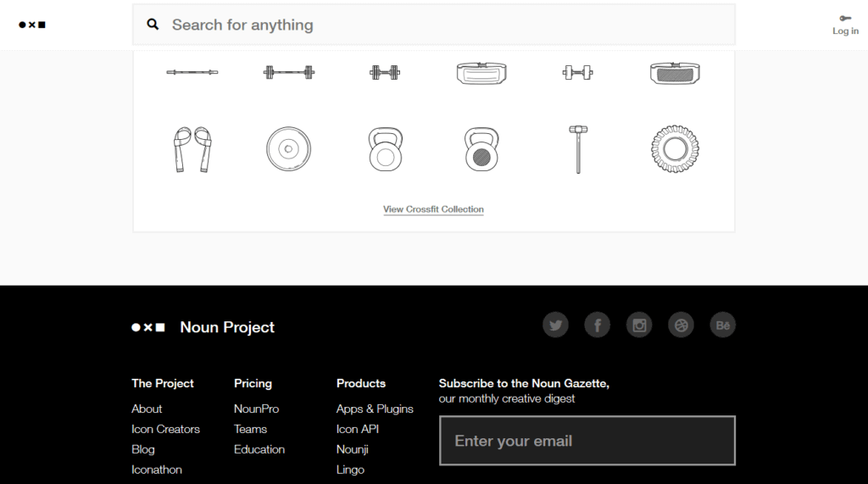Click the search magnifier icon

153,25
